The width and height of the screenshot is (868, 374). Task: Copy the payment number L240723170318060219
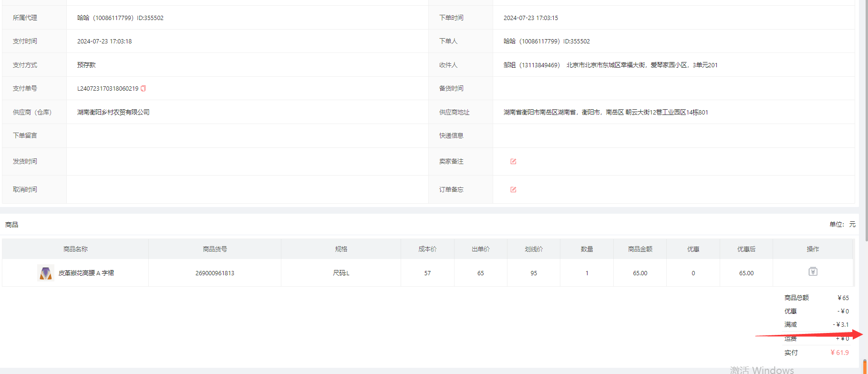pyautogui.click(x=143, y=88)
